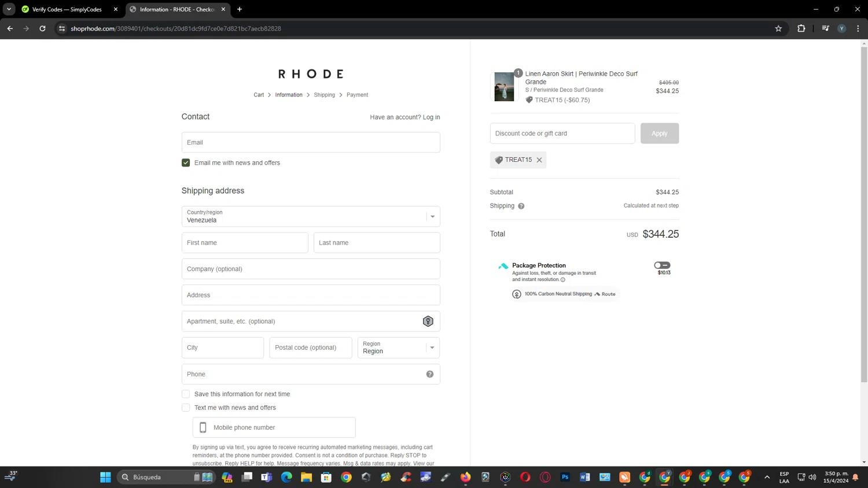
Task: Open the Country/region dropdown
Action: (311, 217)
